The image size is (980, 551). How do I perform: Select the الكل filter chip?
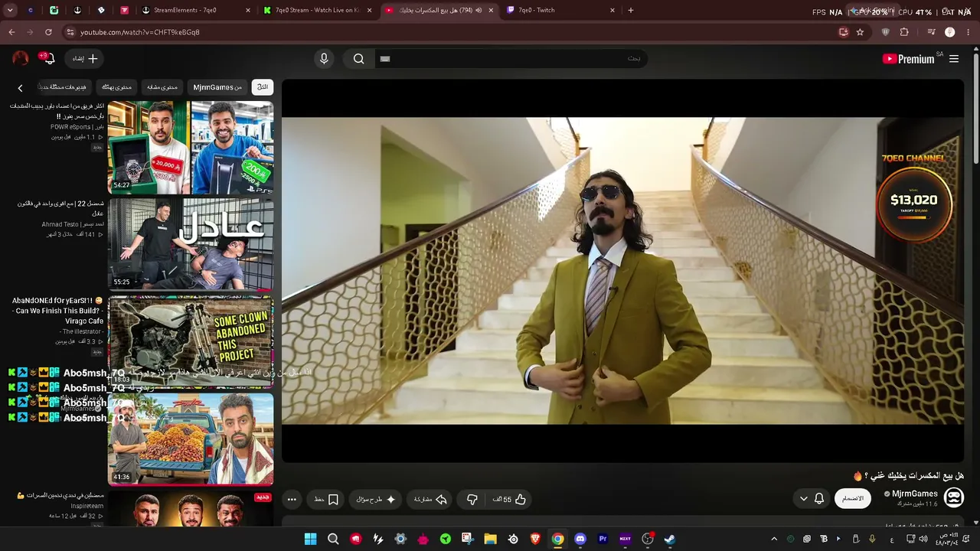point(263,87)
